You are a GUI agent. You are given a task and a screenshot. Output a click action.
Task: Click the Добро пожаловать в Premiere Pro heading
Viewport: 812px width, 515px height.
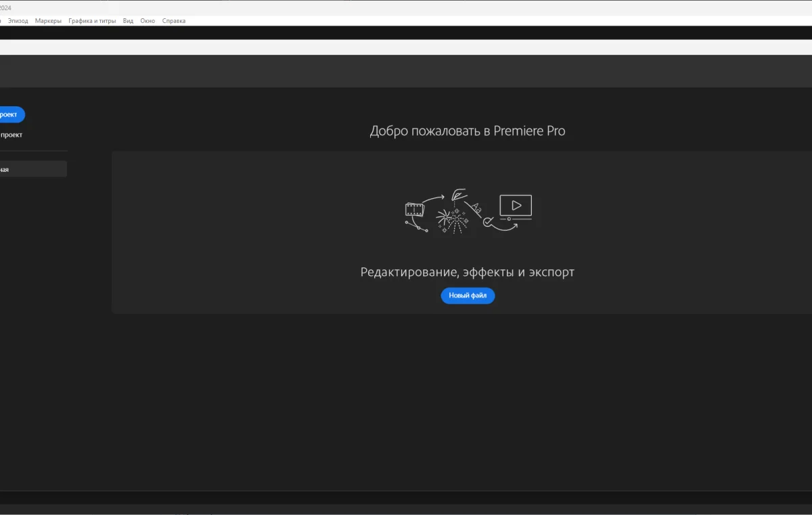tap(467, 131)
